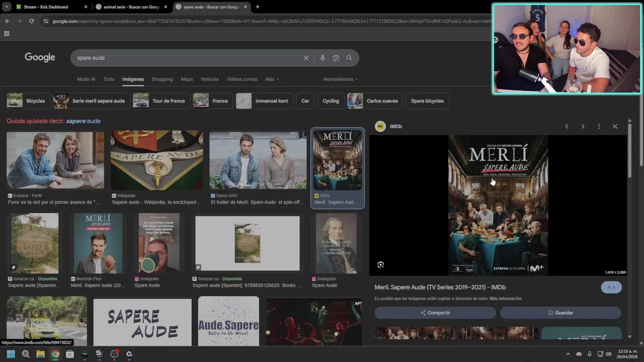Screen dimensions: 644x362
Task: Open Noticias results tab
Action: coord(210,79)
